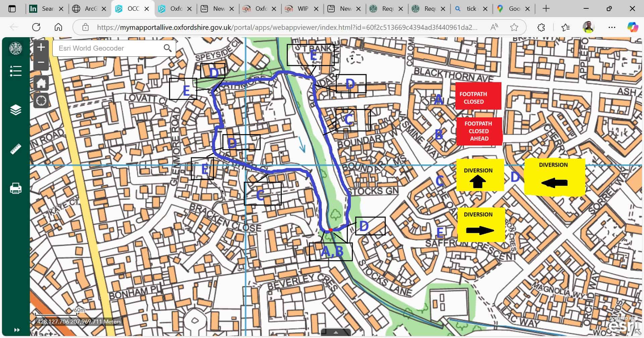Click the My Location target button

(41, 101)
